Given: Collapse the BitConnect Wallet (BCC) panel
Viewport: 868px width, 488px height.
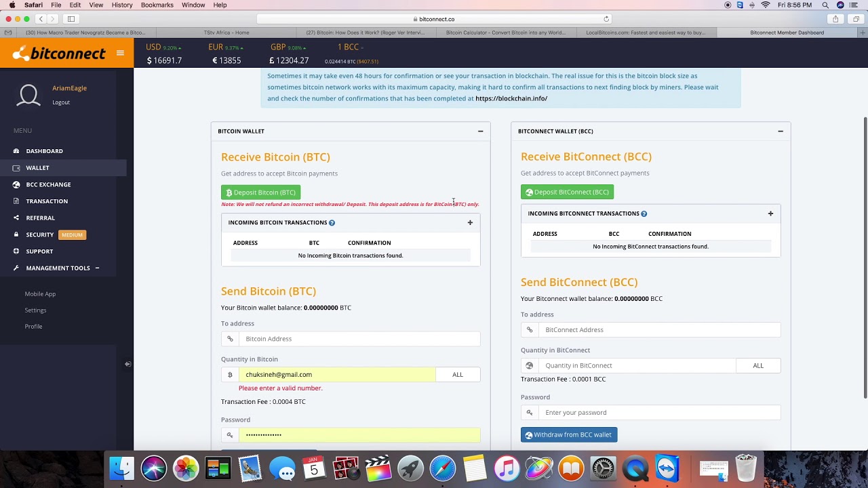Looking at the screenshot, I should [x=781, y=131].
